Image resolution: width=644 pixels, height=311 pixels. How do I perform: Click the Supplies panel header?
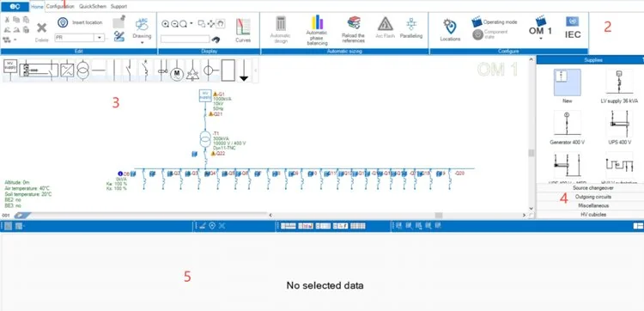coord(593,60)
